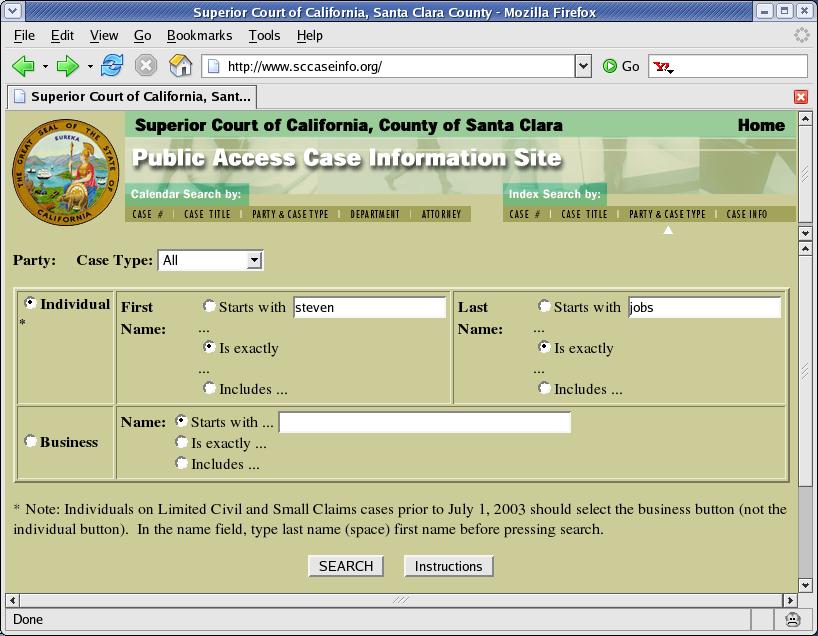Open the Instructions button
818x636 pixels.
(x=448, y=566)
